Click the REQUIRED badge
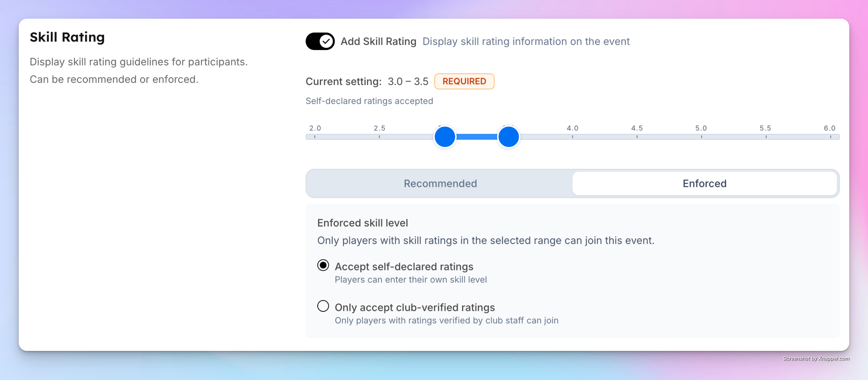Image resolution: width=868 pixels, height=380 pixels. coord(464,81)
